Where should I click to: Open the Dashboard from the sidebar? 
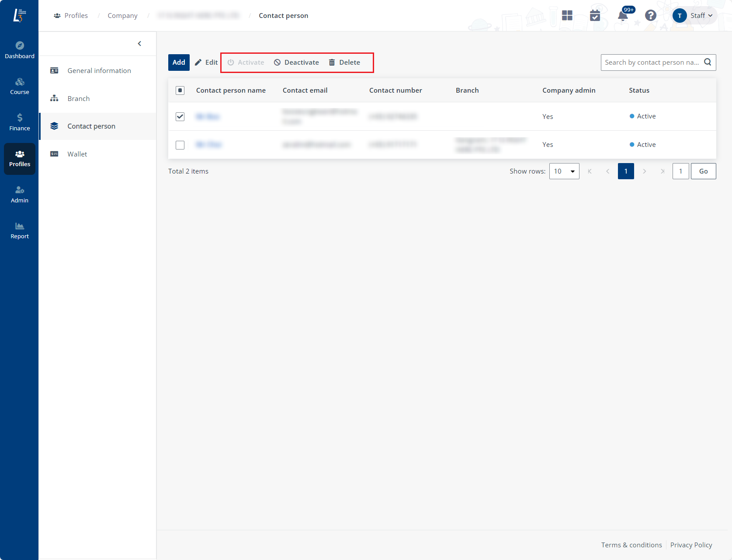[x=19, y=50]
